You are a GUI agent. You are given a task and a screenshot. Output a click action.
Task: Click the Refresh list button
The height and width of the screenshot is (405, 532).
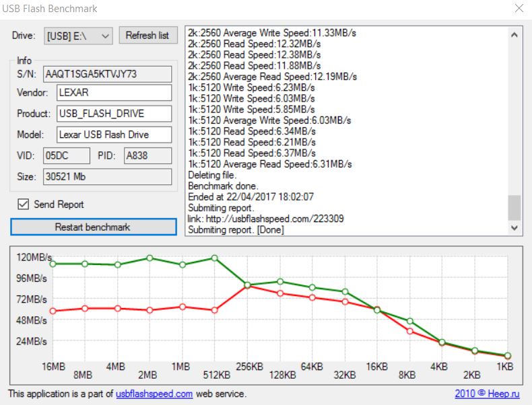[147, 36]
